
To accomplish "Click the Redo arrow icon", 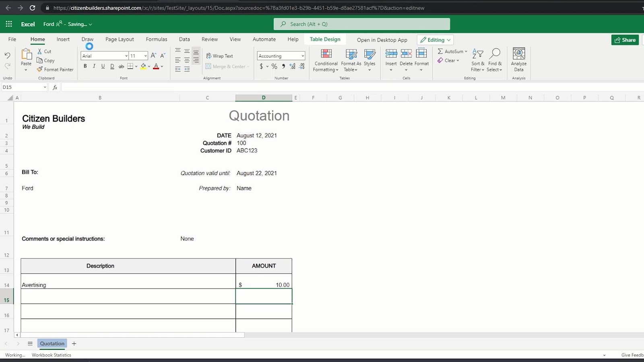I will [7, 66].
